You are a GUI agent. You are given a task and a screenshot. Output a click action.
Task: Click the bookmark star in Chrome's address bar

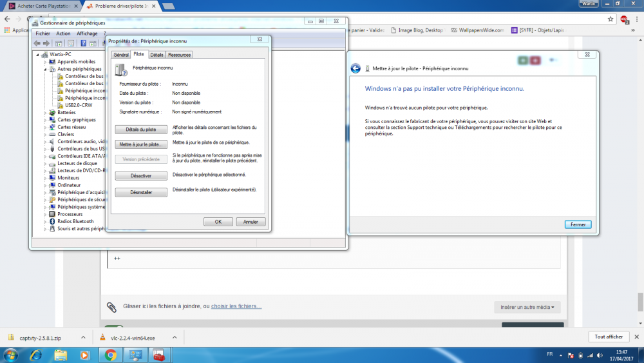(609, 19)
